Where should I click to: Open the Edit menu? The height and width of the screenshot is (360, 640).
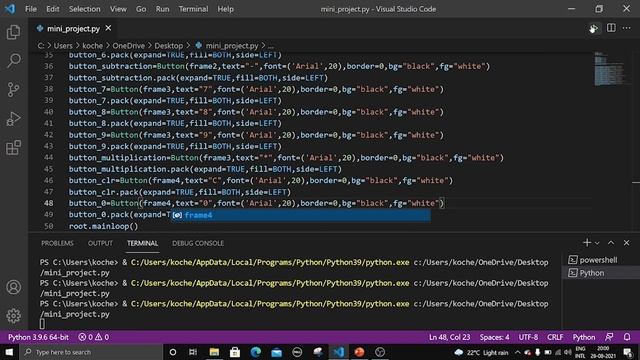[52, 9]
